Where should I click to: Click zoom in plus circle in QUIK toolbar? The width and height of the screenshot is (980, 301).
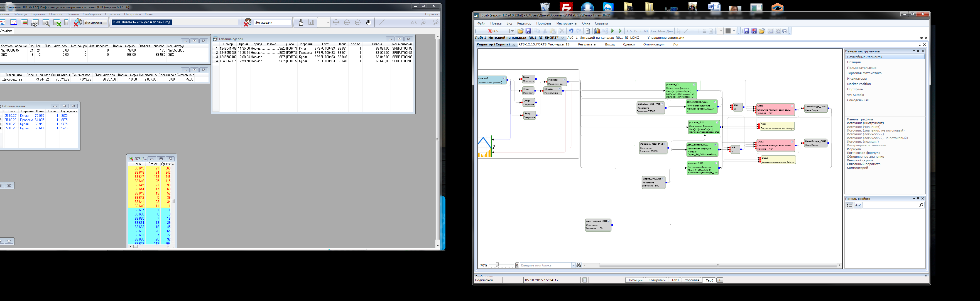pyautogui.click(x=347, y=23)
